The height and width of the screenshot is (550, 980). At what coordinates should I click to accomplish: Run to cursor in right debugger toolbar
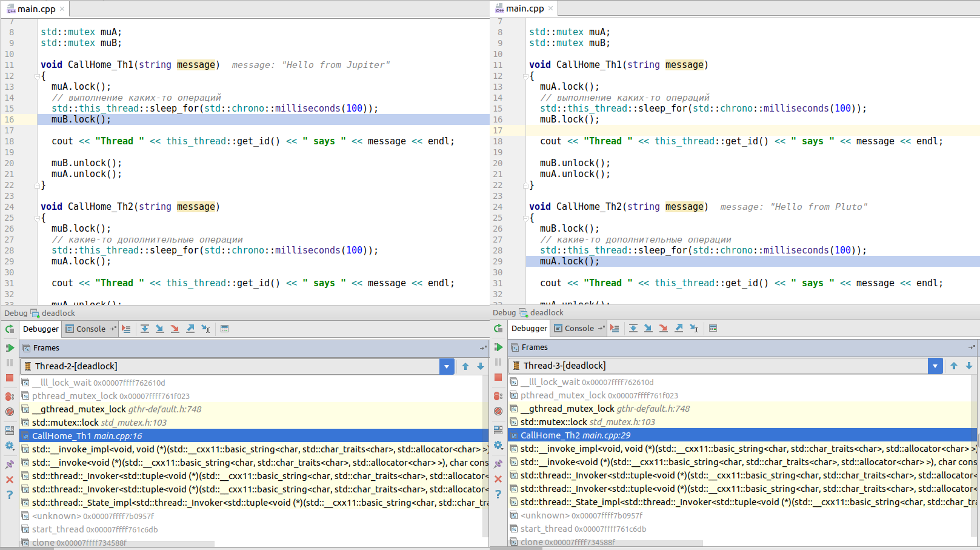tap(694, 328)
